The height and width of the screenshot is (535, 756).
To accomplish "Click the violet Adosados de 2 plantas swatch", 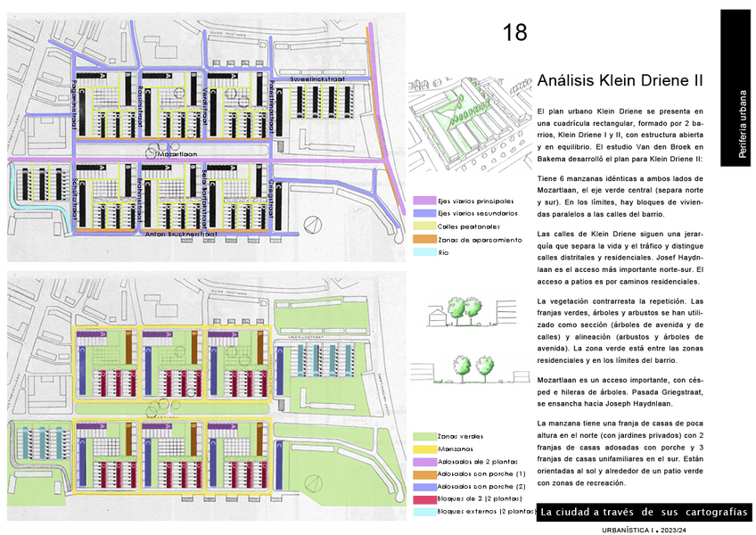I will pyautogui.click(x=424, y=462).
